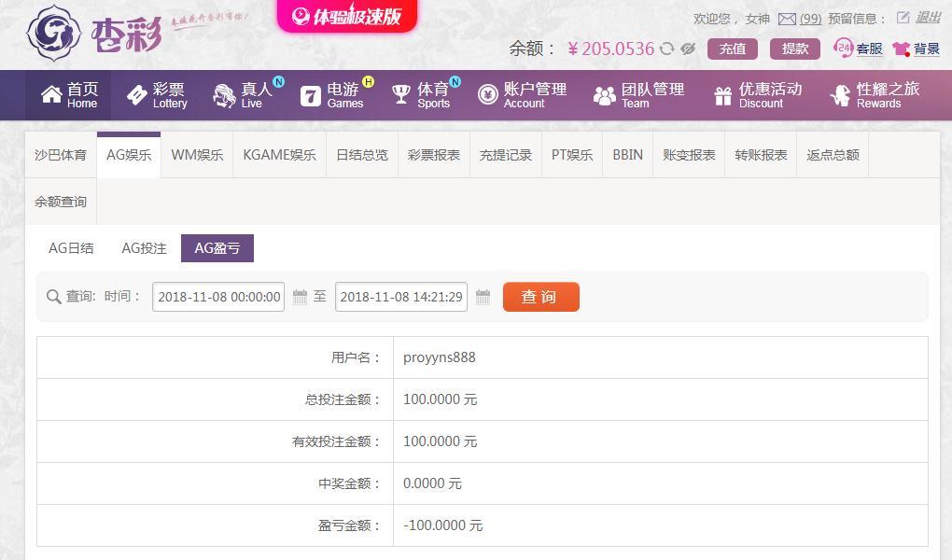Select AG日结 sub-tab
This screenshot has height=560, width=952.
71,248
